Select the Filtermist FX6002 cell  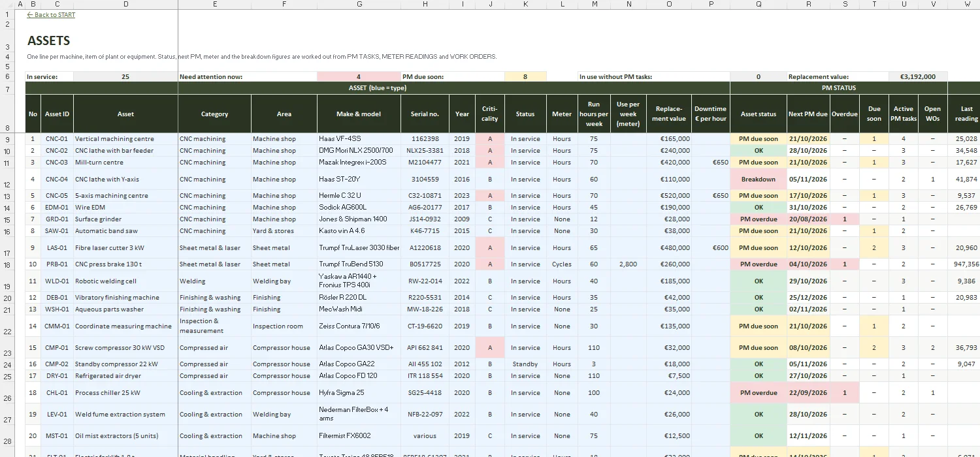tap(359, 436)
